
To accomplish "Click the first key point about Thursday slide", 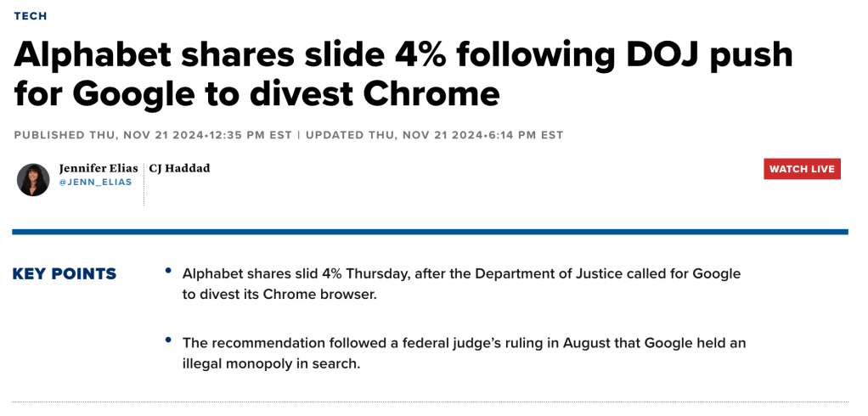I will point(461,284).
